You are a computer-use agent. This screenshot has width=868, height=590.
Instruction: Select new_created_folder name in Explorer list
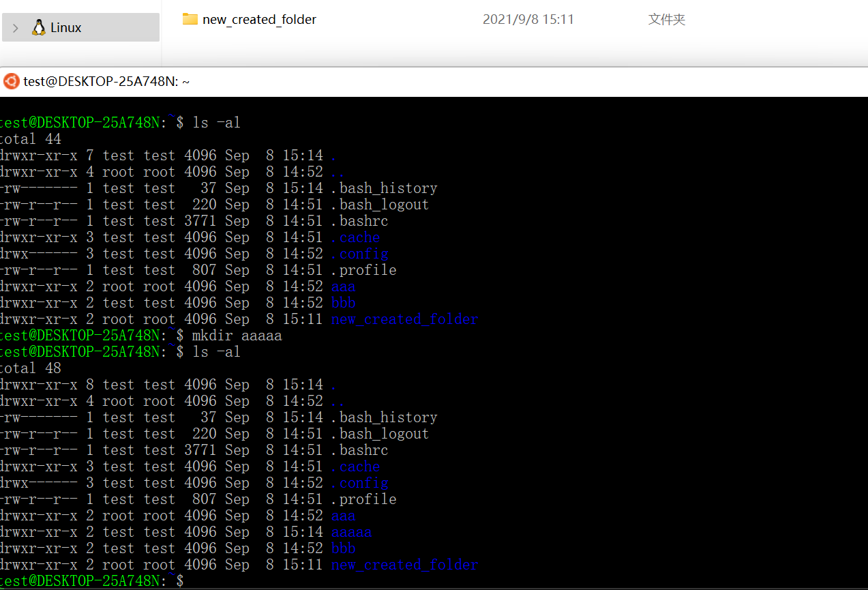pos(259,20)
